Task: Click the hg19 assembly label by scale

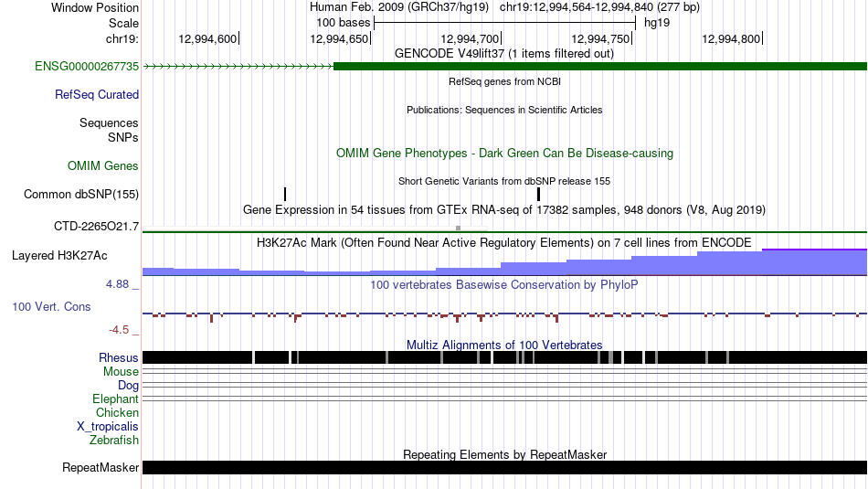Action: point(657,23)
